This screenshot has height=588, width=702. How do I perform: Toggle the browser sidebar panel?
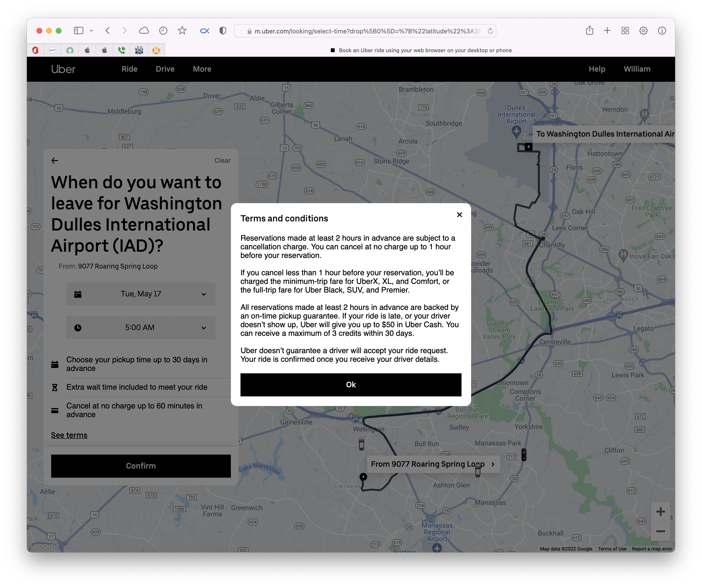[x=78, y=31]
